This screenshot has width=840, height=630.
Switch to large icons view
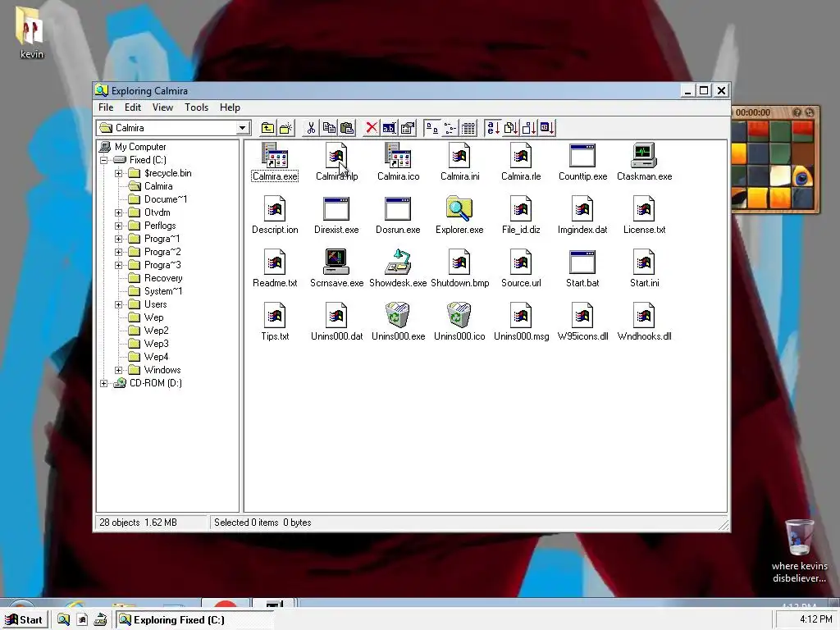(431, 128)
